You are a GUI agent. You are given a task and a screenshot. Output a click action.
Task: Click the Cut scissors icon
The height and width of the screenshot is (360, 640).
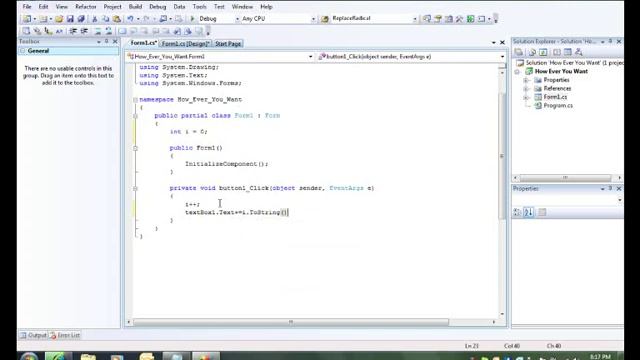[x=95, y=19]
